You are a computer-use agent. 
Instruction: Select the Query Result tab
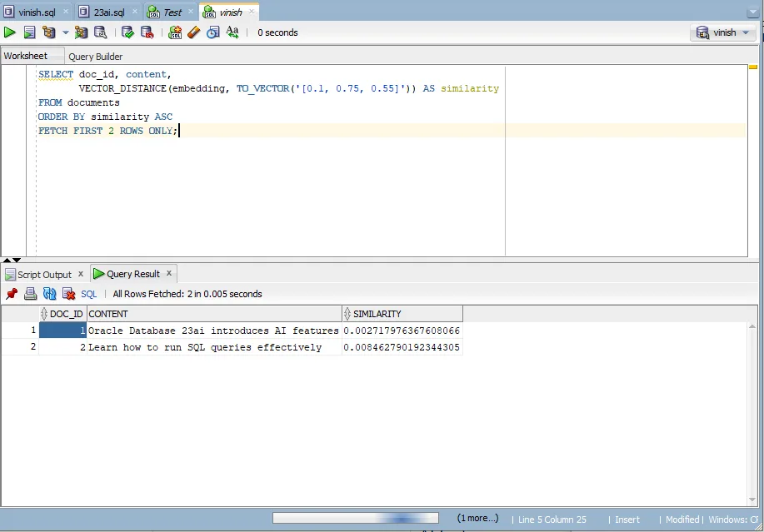coord(133,274)
